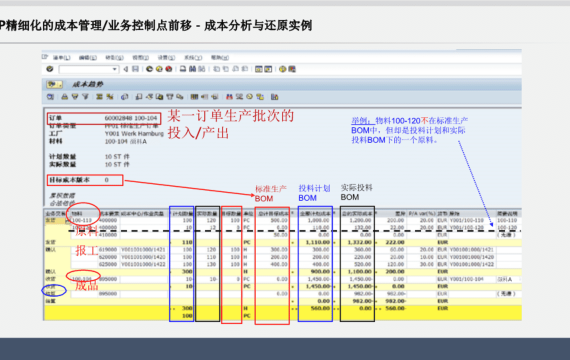Click the Details icon at ALV toolbar start
The width and height of the screenshot is (570, 360).
click(51, 97)
